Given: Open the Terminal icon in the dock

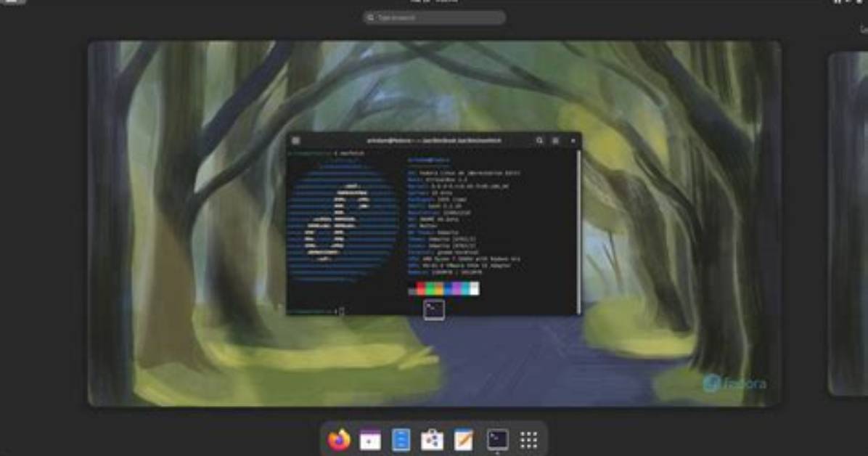Looking at the screenshot, I should pos(497,440).
